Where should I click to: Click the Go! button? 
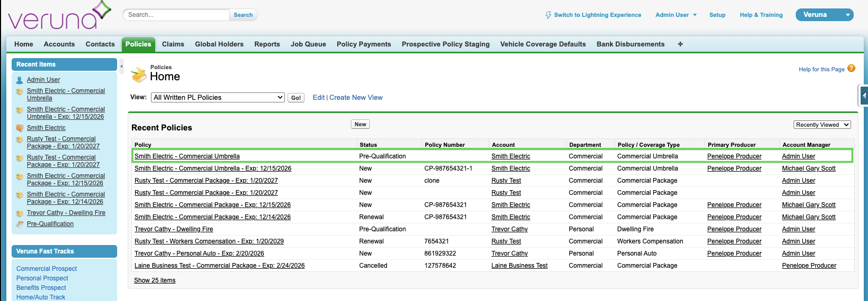[x=296, y=98]
